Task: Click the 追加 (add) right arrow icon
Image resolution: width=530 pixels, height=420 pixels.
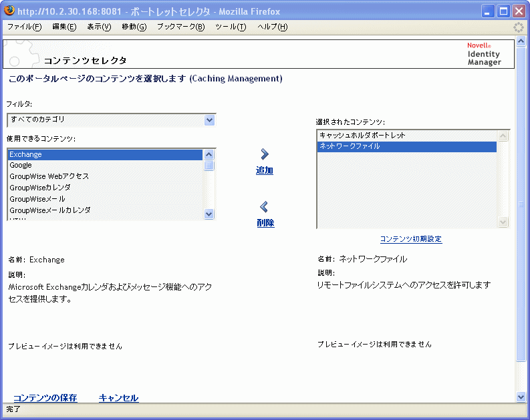Action: coord(265,154)
